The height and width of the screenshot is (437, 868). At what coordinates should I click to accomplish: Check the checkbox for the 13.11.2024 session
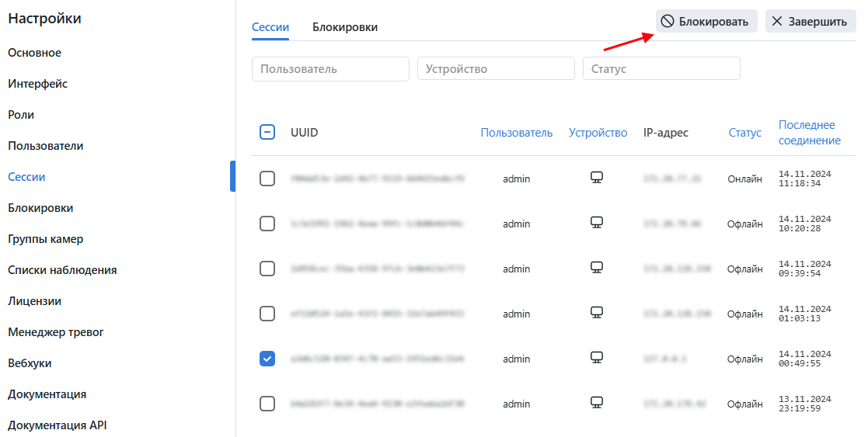tap(267, 404)
